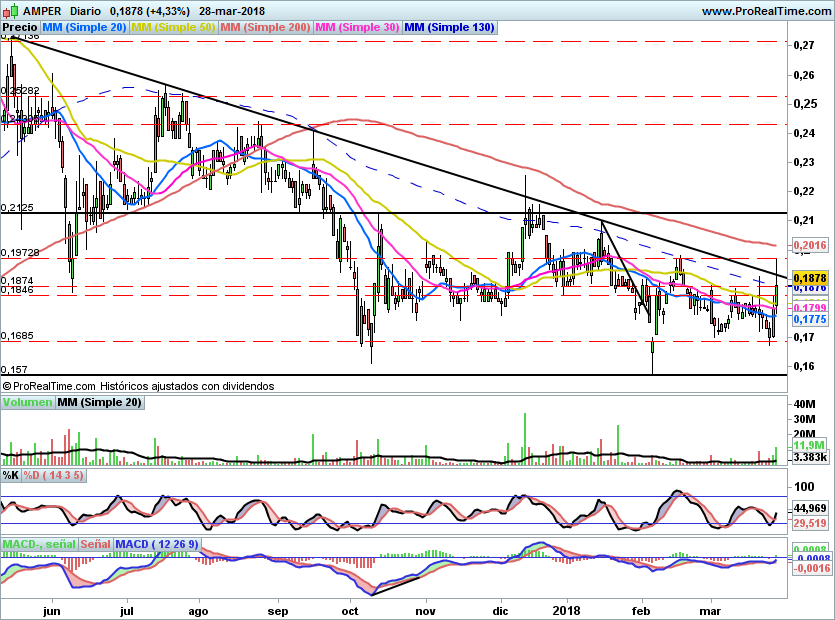
Task: Click the 0,2125 resistance level label
Action: pyautogui.click(x=17, y=208)
